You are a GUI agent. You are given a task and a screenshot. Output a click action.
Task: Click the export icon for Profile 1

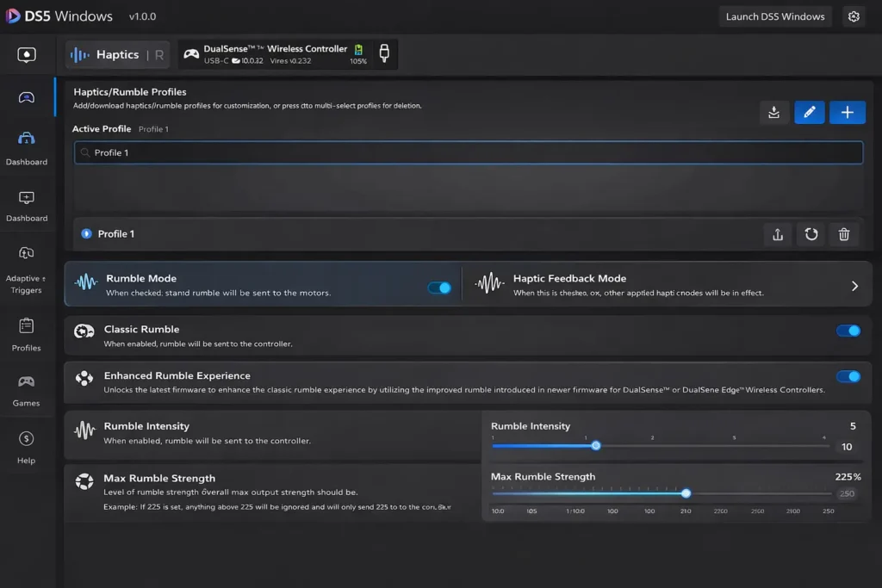777,234
